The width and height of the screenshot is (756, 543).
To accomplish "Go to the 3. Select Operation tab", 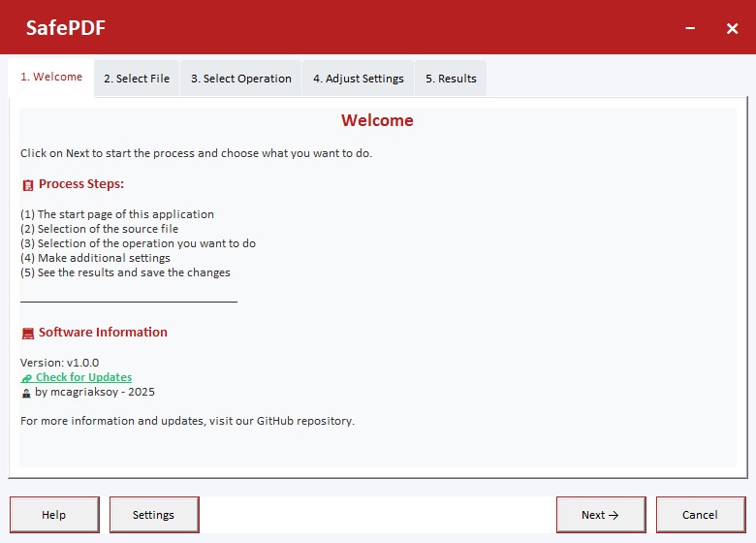I will pos(240,79).
